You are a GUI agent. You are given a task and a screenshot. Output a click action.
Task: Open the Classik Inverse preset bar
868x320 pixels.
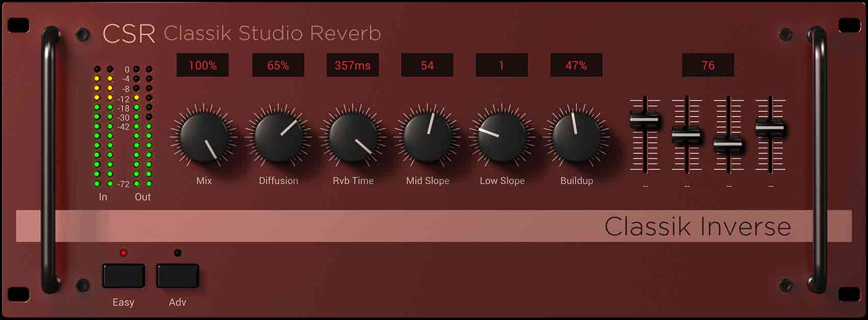[x=433, y=226]
